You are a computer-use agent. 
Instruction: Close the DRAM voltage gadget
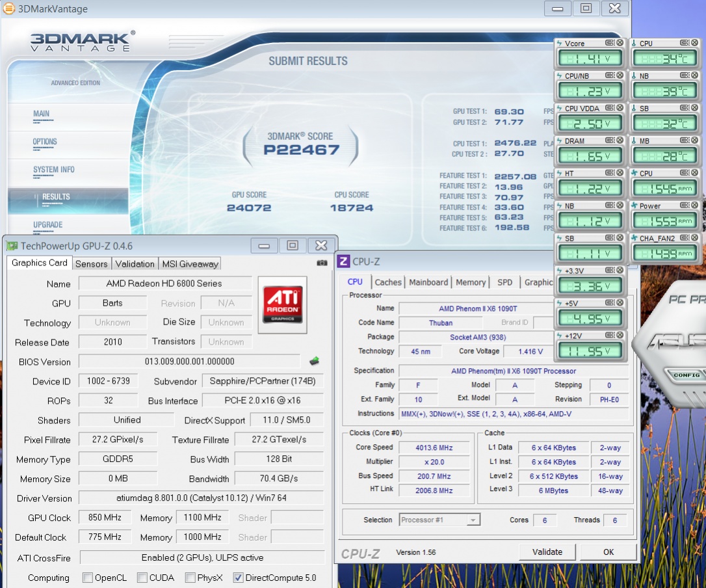click(620, 140)
